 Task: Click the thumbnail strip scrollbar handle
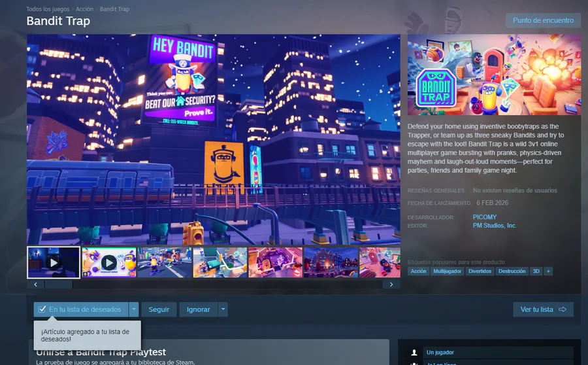click(x=59, y=285)
